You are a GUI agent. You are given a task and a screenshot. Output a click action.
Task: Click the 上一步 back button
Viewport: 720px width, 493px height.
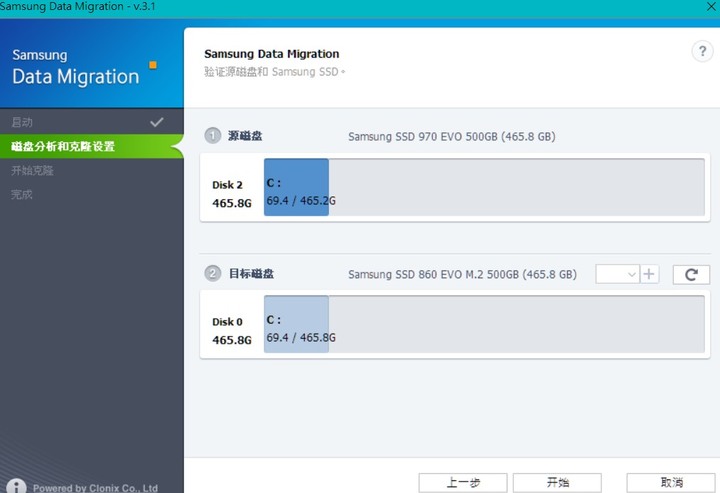(x=463, y=482)
